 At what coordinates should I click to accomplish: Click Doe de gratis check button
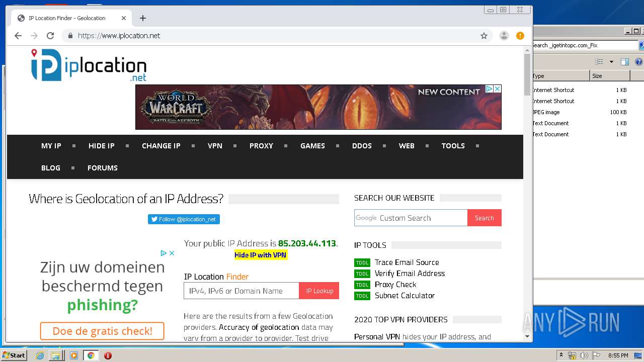(x=102, y=331)
